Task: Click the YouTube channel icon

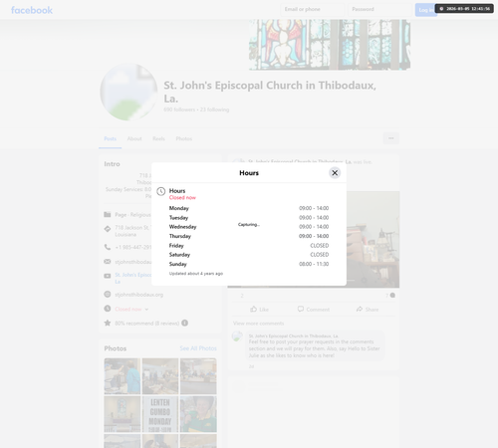Action: point(108,276)
